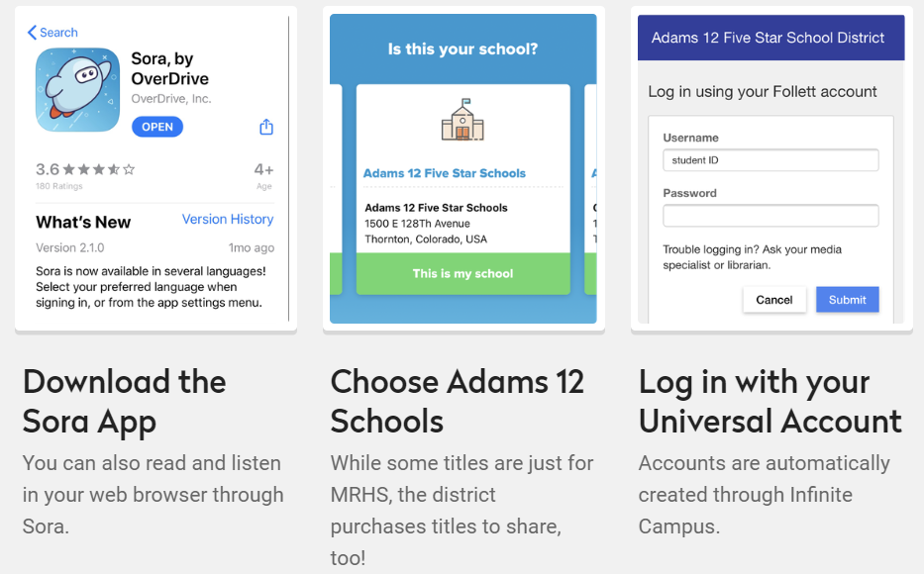The image size is (924, 574).
Task: Tap the share icon beside OPEN
Action: pyautogui.click(x=266, y=127)
